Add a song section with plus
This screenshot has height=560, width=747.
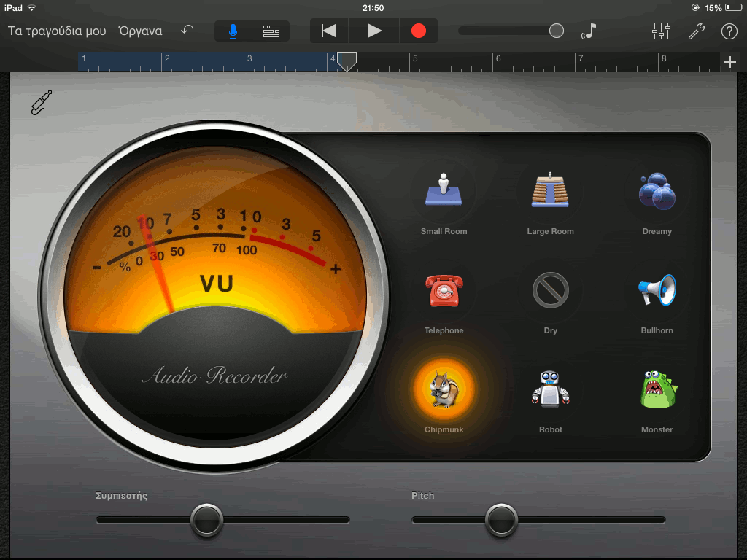[x=729, y=62]
